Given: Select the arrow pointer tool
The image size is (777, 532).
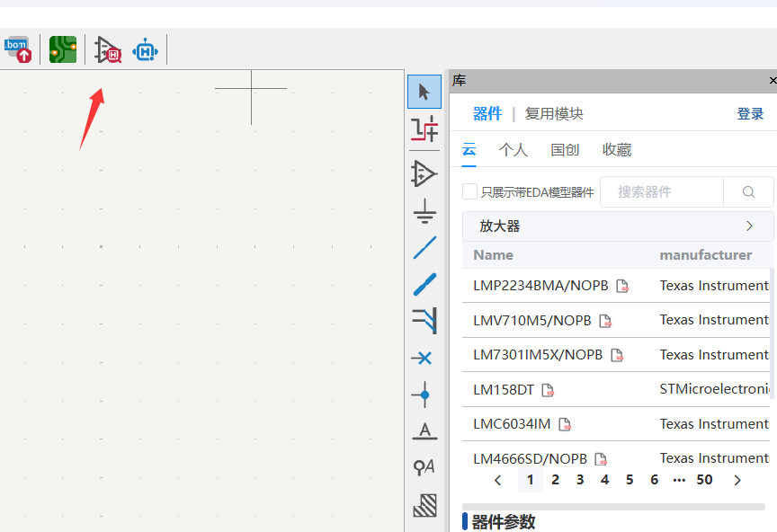Looking at the screenshot, I should point(424,92).
